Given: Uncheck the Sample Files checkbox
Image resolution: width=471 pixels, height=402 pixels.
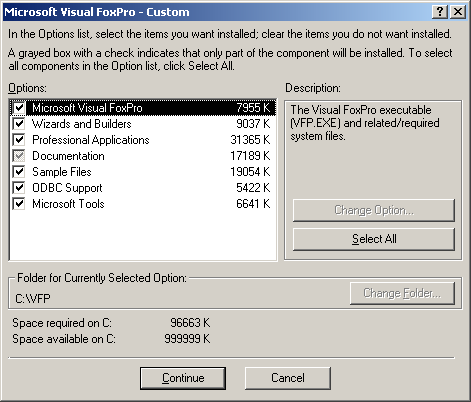Looking at the screenshot, I should pyautogui.click(x=19, y=172).
